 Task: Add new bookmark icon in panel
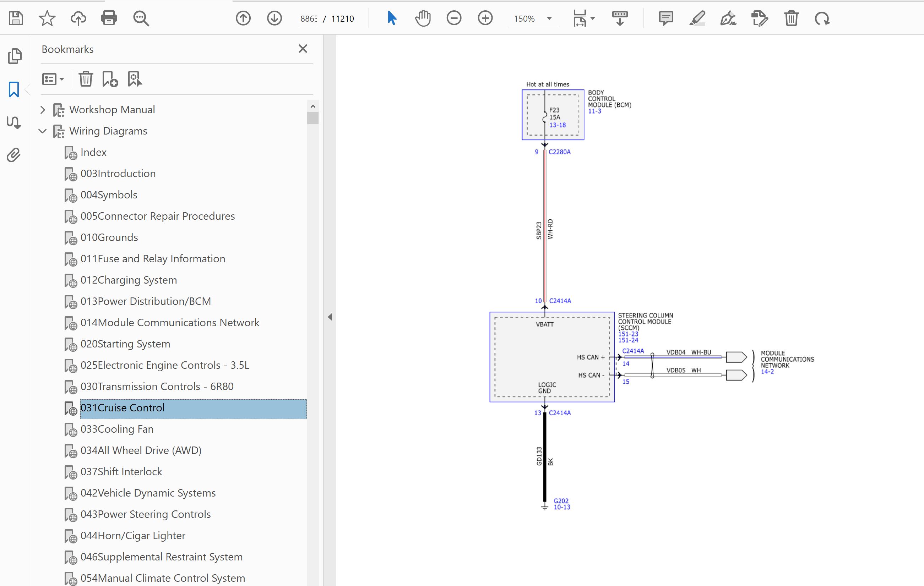[x=110, y=80]
